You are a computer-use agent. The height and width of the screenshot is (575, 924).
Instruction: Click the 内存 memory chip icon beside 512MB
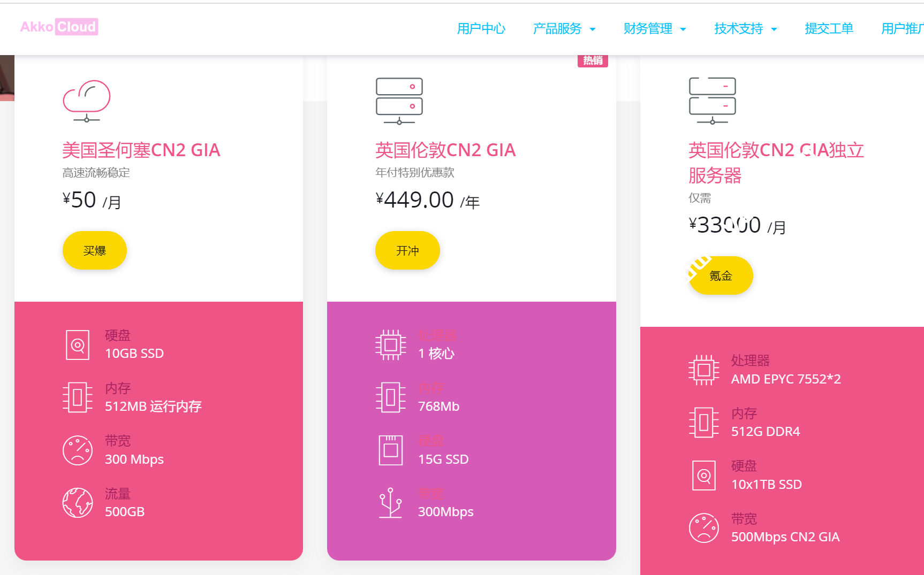77,397
